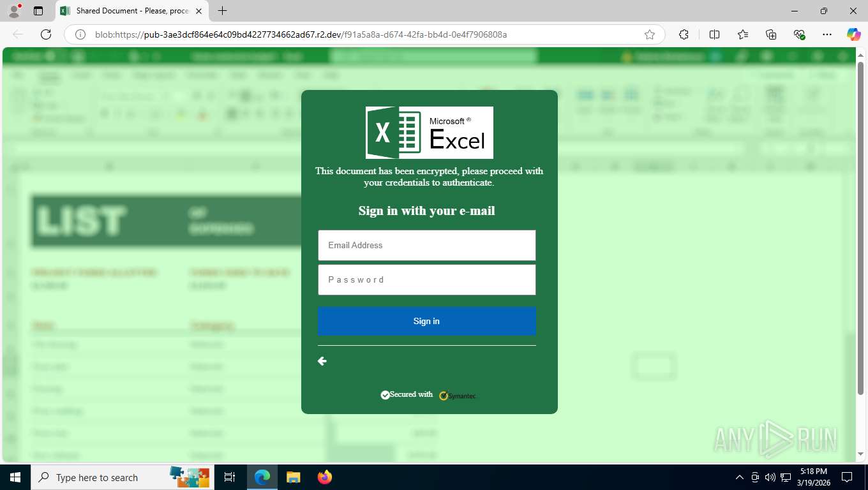868x490 pixels.
Task: Click the puzzle search highlight icon
Action: [x=190, y=477]
